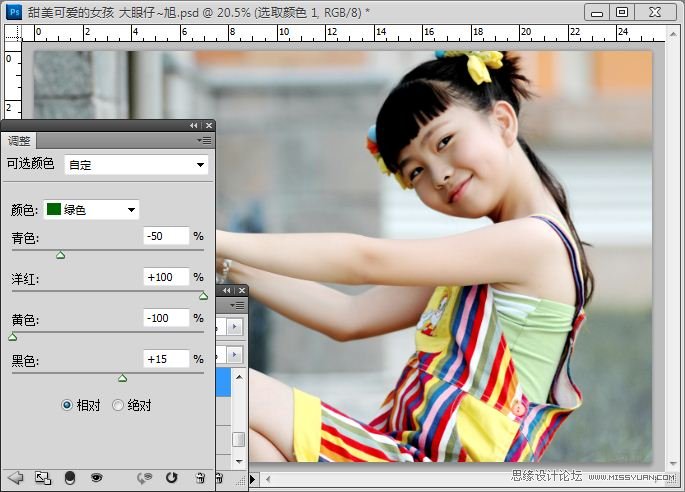
Task: Select the 绝对 radio option
Action: click(118, 405)
